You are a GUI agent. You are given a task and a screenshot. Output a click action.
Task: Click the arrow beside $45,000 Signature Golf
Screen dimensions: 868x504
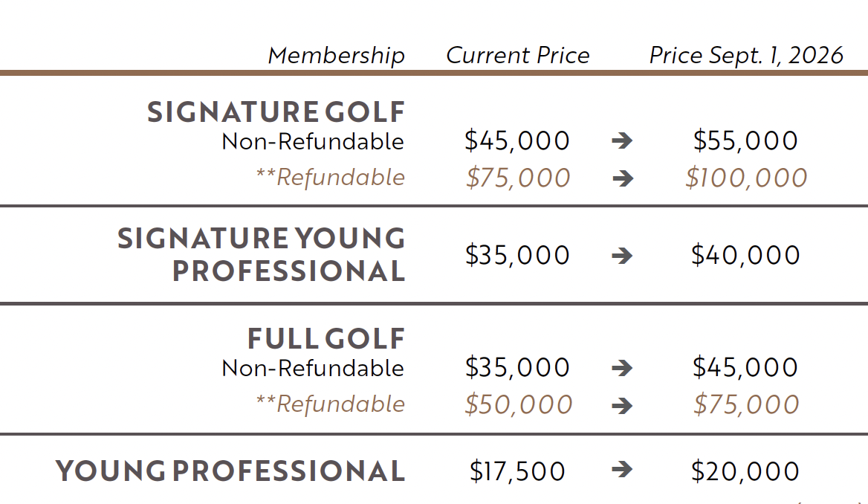pyautogui.click(x=622, y=140)
